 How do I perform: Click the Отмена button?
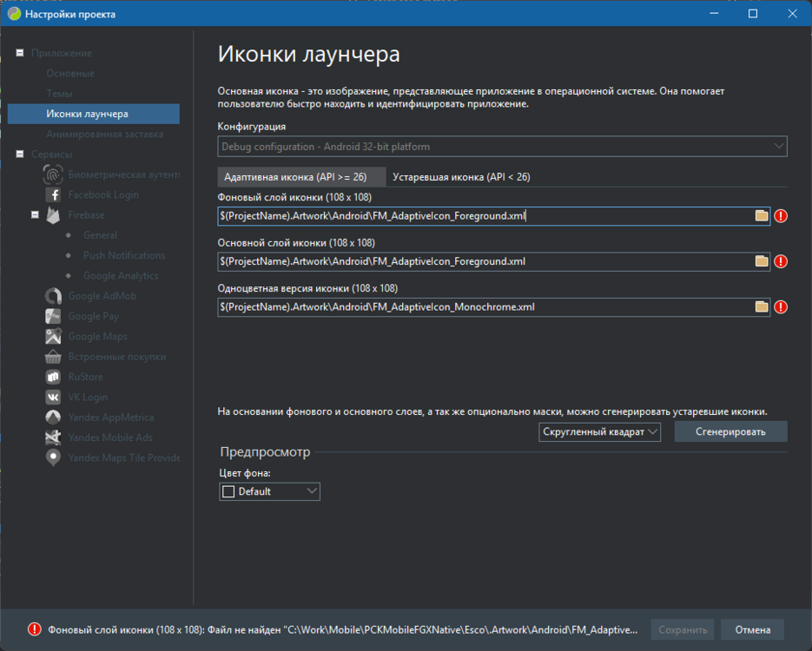752,630
